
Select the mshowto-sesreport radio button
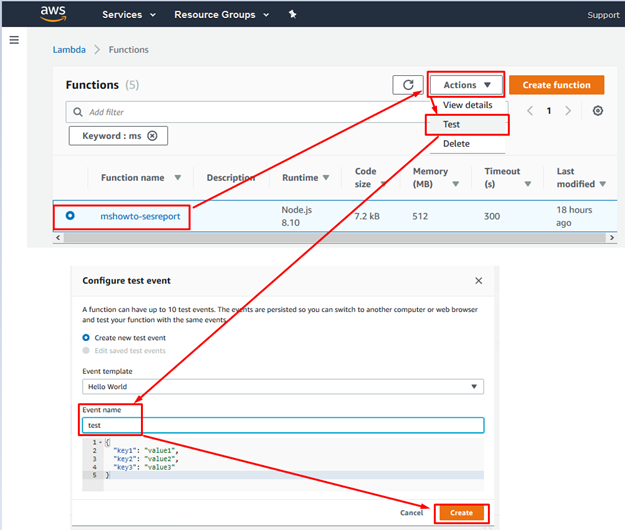(70, 216)
